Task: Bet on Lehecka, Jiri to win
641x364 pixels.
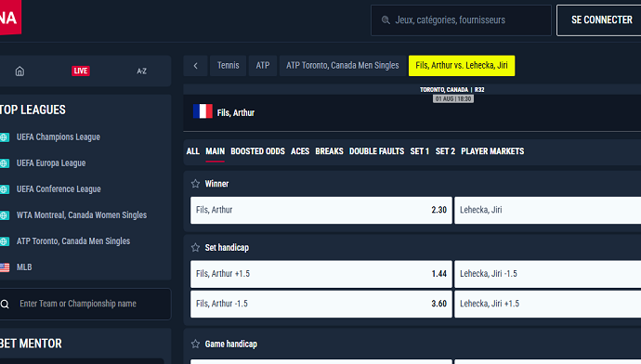Action: 548,210
